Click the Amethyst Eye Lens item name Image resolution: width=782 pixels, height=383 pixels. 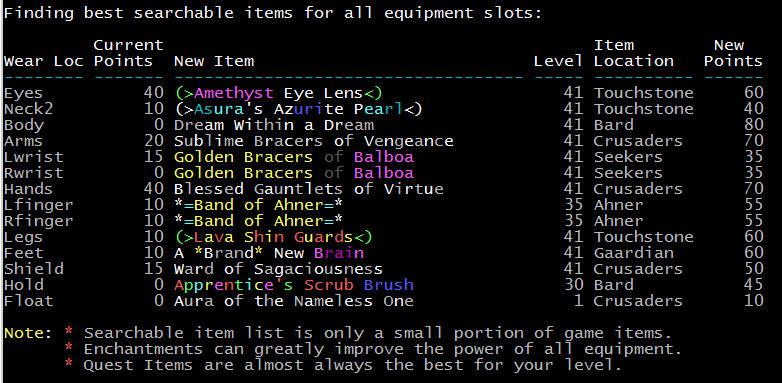pyautogui.click(x=278, y=93)
